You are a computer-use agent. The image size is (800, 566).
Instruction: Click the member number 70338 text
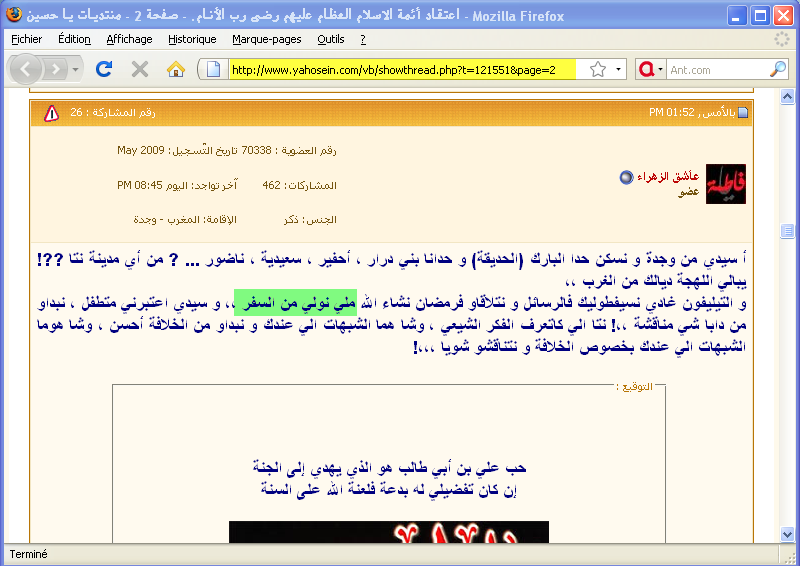click(256, 150)
